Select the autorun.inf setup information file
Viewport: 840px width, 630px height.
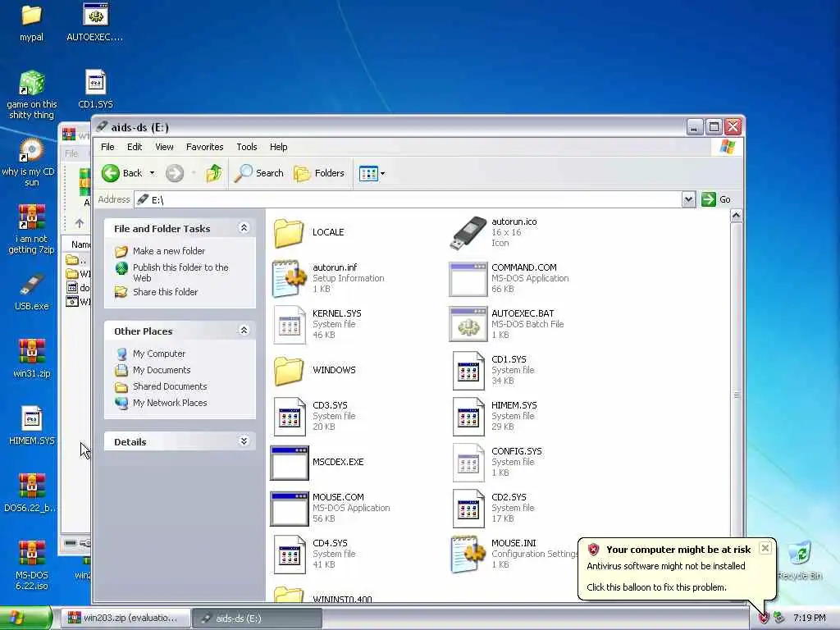coord(328,278)
